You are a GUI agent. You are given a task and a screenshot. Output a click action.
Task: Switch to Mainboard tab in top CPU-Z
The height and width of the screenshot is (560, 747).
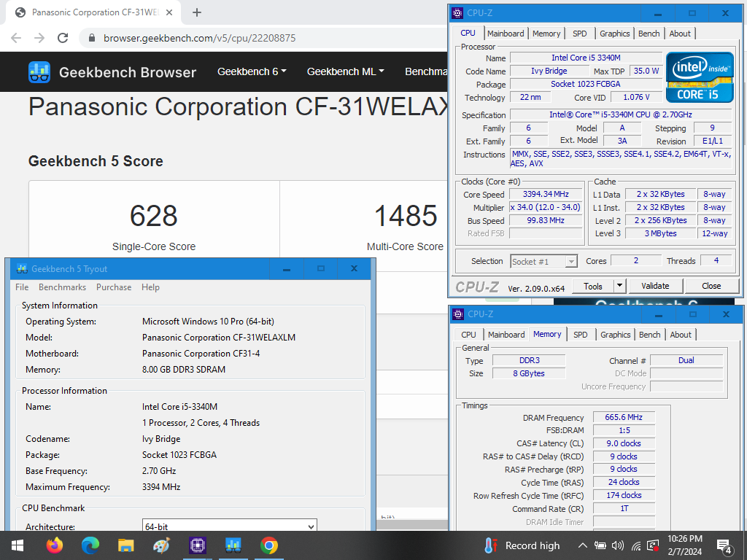506,34
